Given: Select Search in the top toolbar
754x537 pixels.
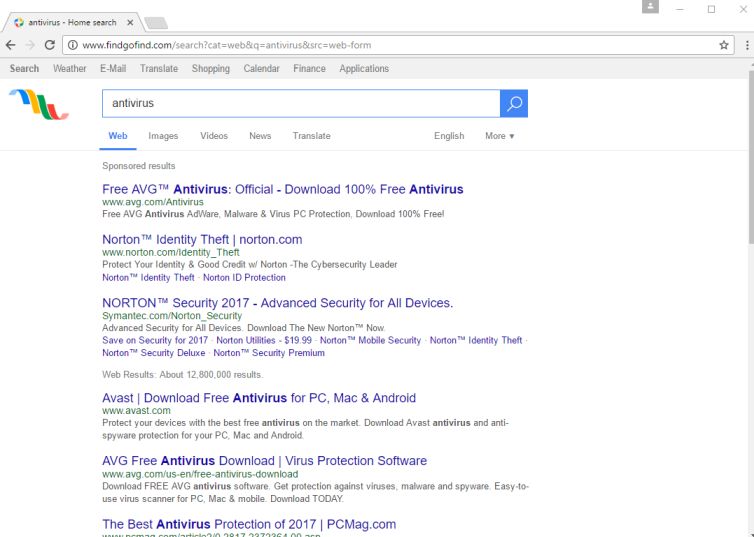Looking at the screenshot, I should 24,69.
